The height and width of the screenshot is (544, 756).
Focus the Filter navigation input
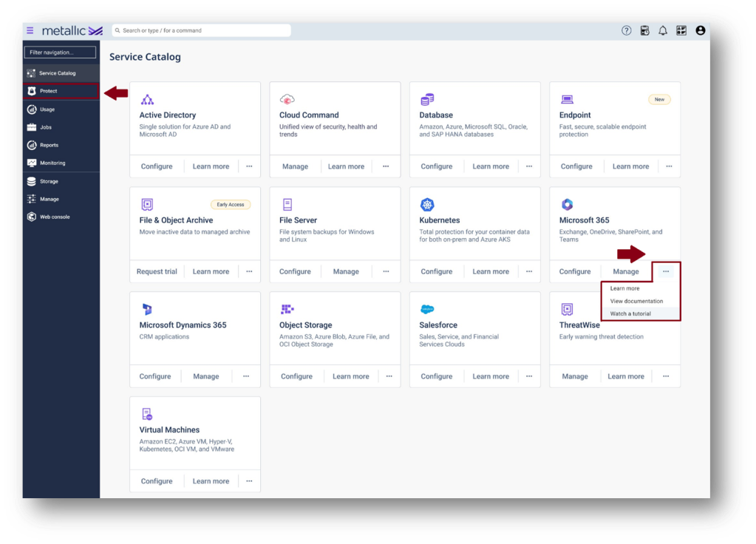[61, 52]
